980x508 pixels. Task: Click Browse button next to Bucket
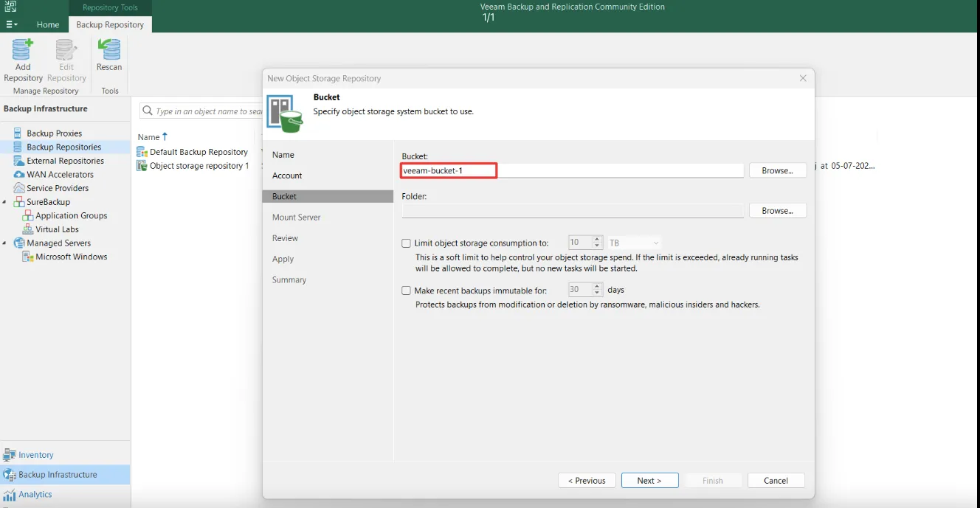click(778, 170)
